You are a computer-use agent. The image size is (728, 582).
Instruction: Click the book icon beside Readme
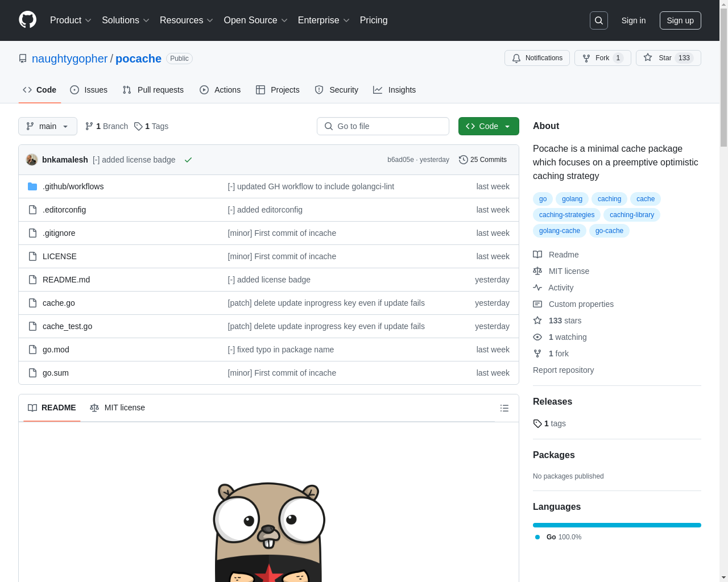[x=537, y=255]
